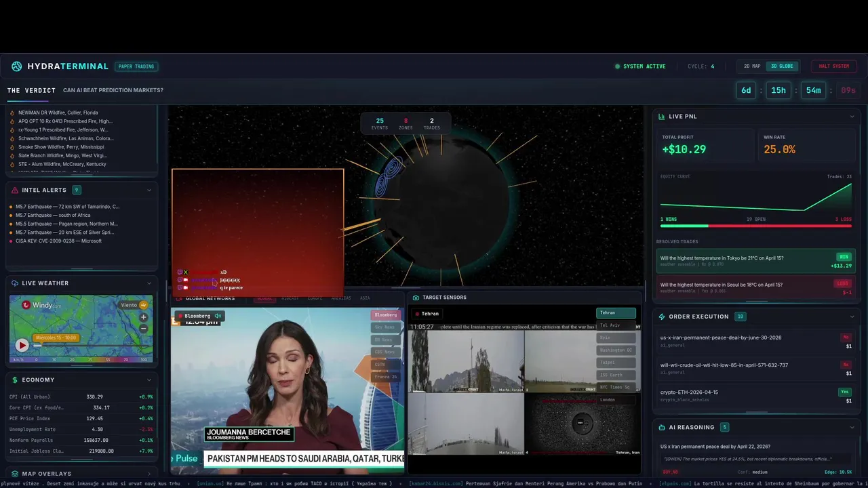
Task: Click the equity curve chart
Action: pyautogui.click(x=755, y=197)
